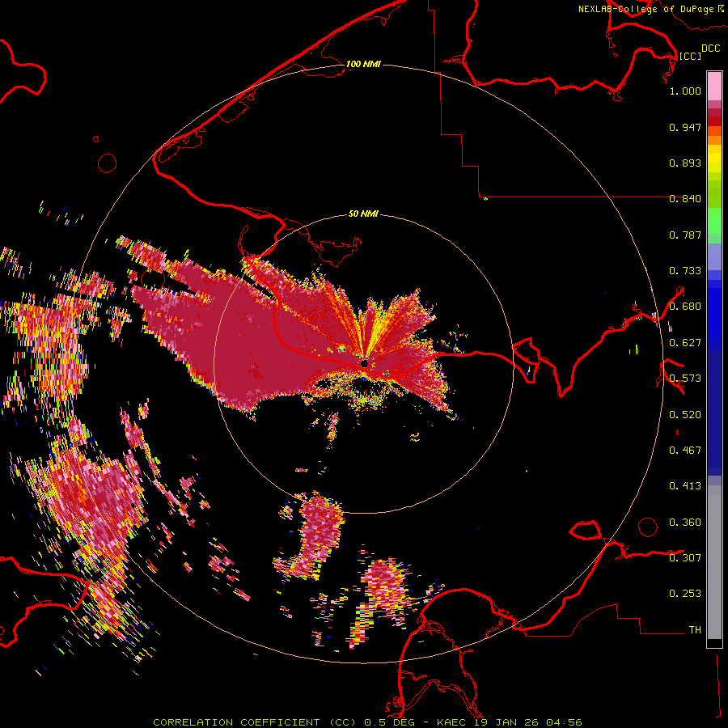Click the 0.573 color scale value
This screenshot has width=728, height=728.
point(685,379)
